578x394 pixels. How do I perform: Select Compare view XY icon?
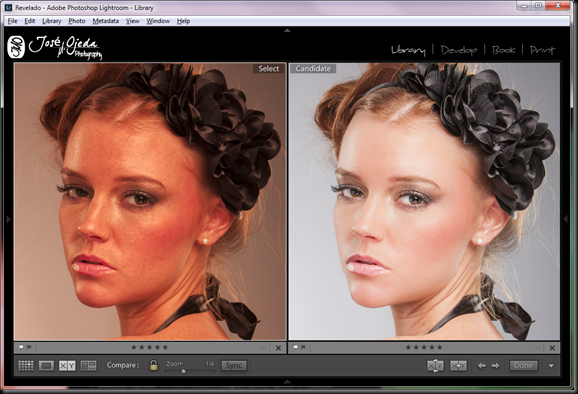point(67,366)
